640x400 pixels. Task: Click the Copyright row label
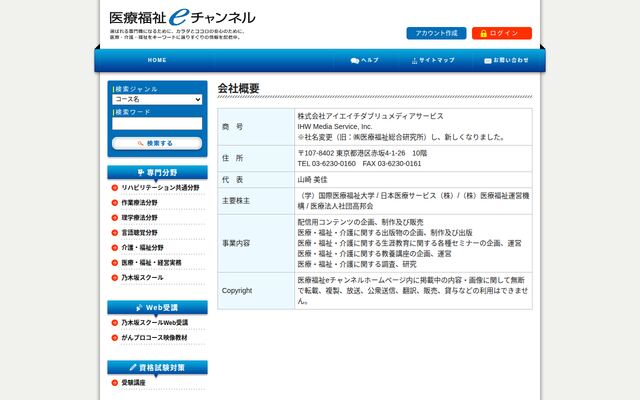click(237, 291)
